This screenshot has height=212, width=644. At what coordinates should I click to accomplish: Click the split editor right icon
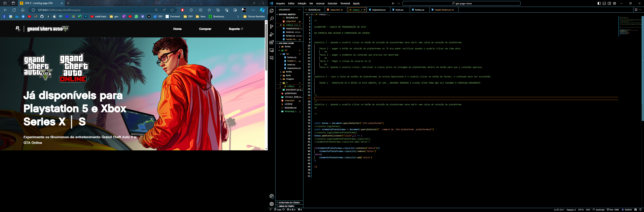[636, 10]
